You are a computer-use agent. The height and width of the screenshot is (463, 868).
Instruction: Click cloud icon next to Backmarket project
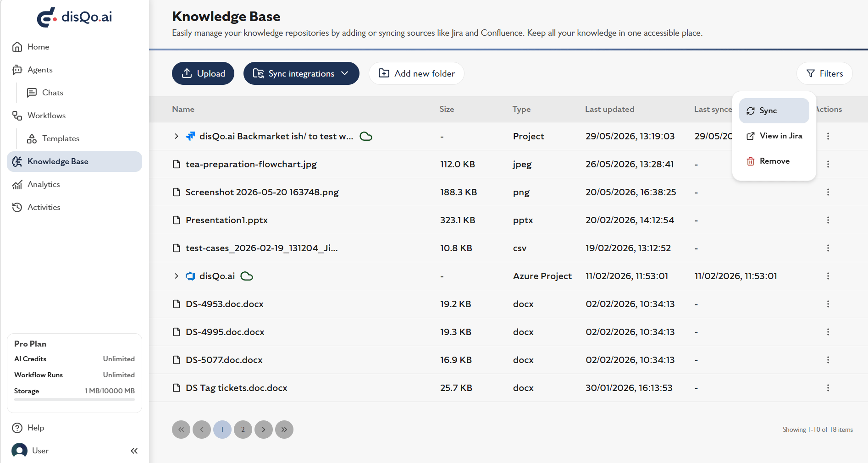[366, 136]
